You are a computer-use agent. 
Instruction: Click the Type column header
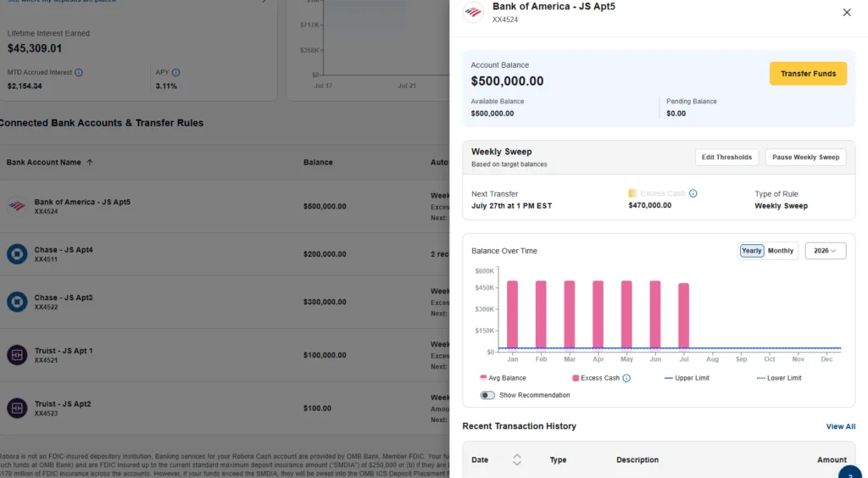click(558, 459)
